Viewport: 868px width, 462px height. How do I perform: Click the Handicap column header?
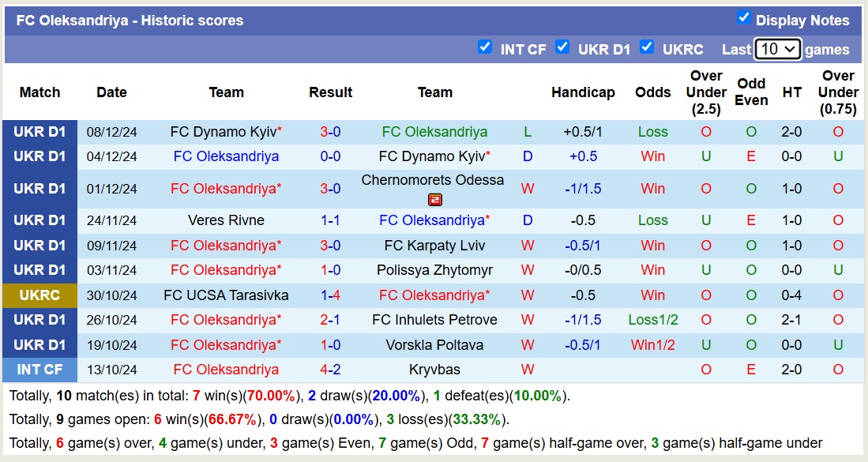583,92
